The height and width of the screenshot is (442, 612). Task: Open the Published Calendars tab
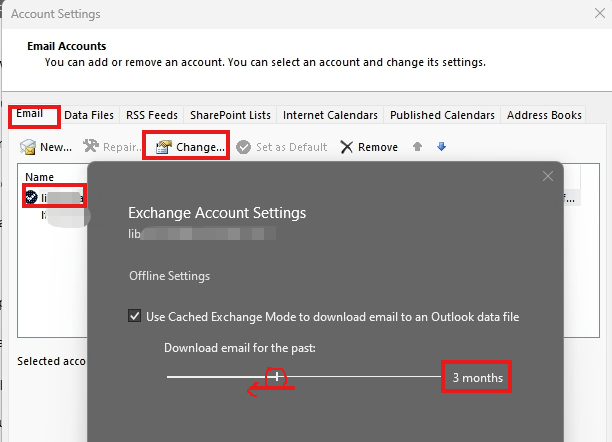[442, 115]
